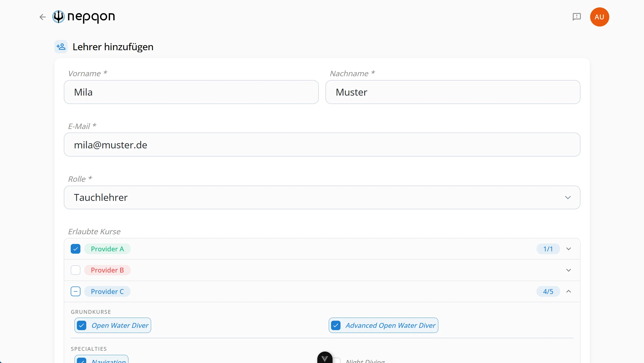The image size is (644, 363).
Task: Click the Nachname field containing Muster
Action: (x=453, y=92)
